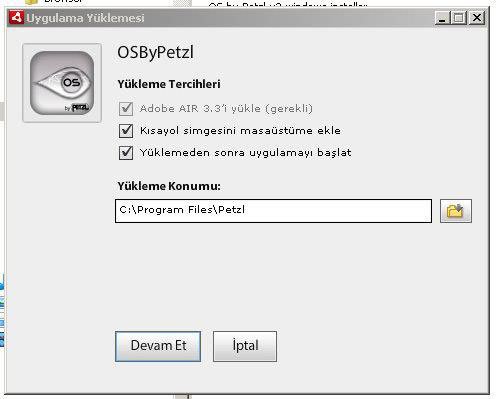Click the OSByPetzl title text
The image size is (496, 399).
tap(155, 53)
